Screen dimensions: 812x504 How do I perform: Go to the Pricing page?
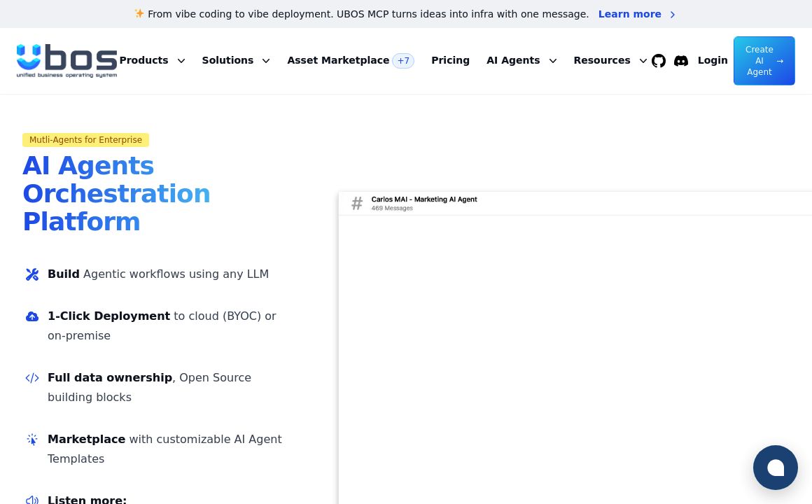click(450, 60)
